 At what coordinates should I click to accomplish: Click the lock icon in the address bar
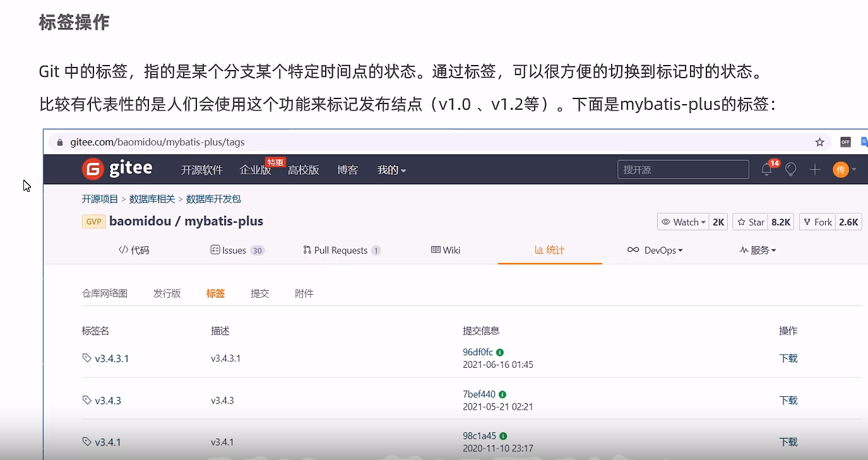(60, 143)
